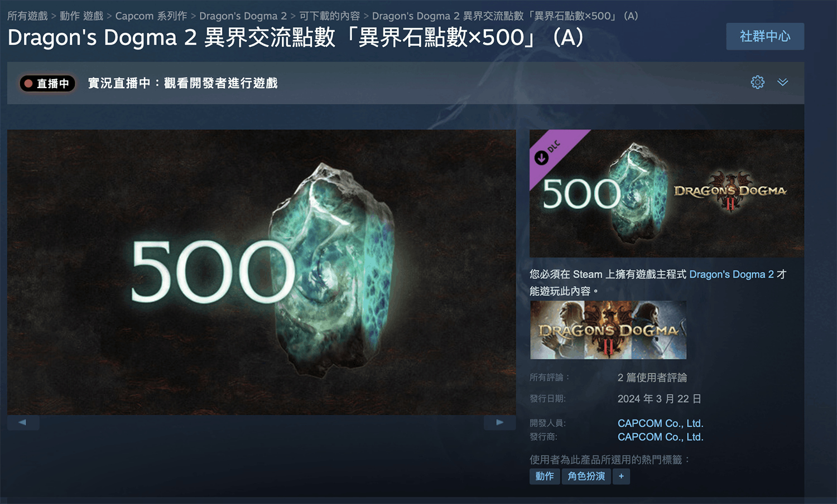Go to 所有遊戲 in breadcrumb
Viewport: 837px width, 504px height.
click(27, 16)
